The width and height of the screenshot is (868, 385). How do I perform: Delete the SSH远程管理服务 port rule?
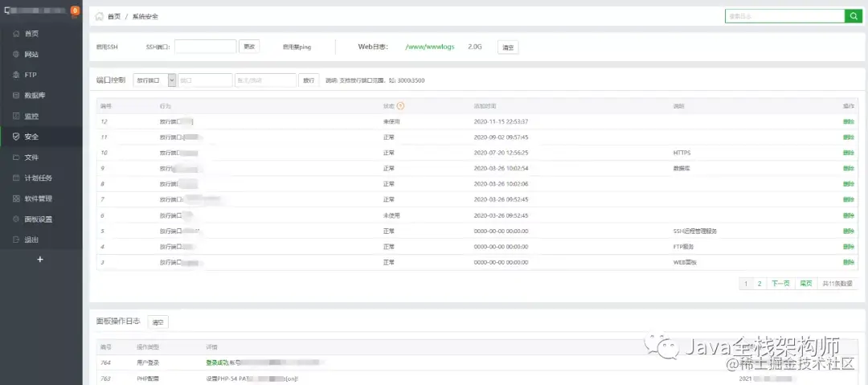pyautogui.click(x=848, y=231)
